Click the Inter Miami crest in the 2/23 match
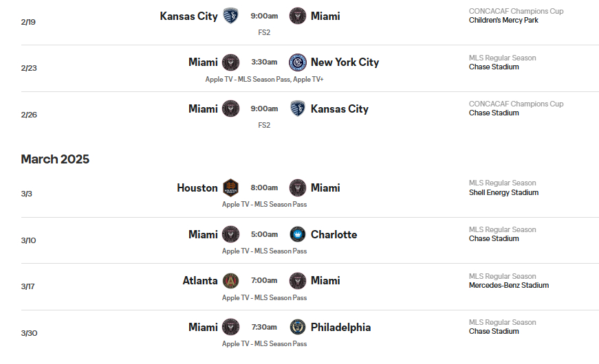599x364 pixels. pyautogui.click(x=231, y=62)
